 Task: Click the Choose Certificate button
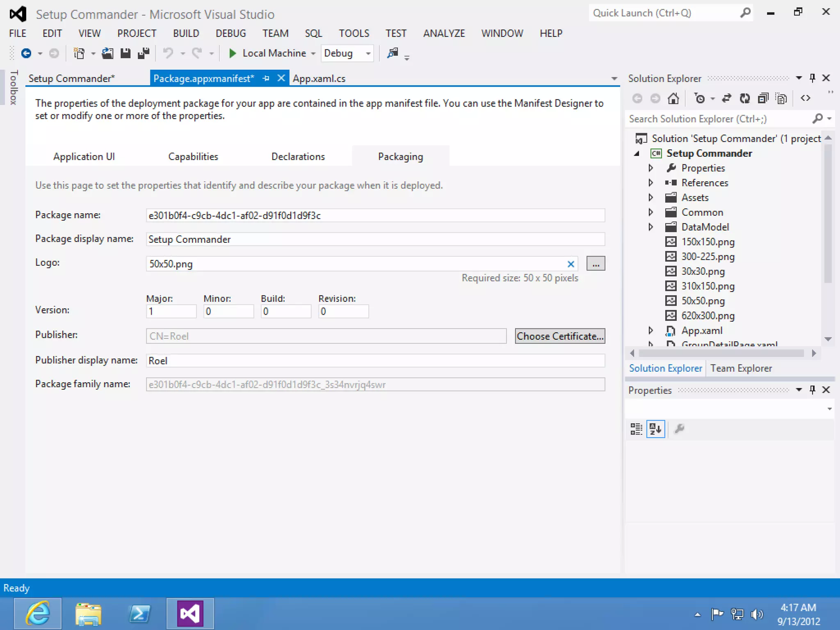click(x=560, y=336)
